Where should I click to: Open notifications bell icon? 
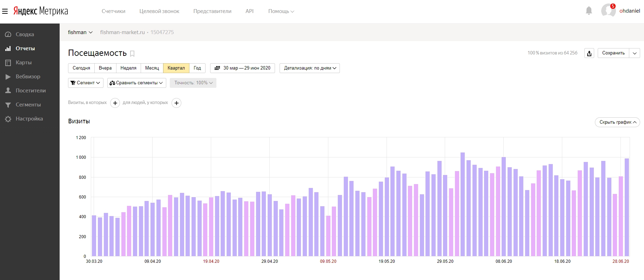point(589,11)
